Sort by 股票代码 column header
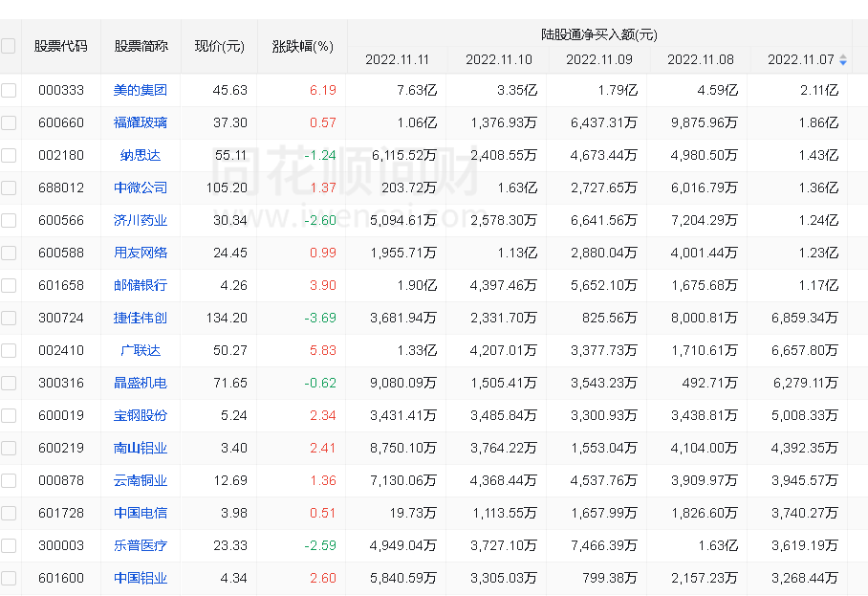 click(61, 46)
